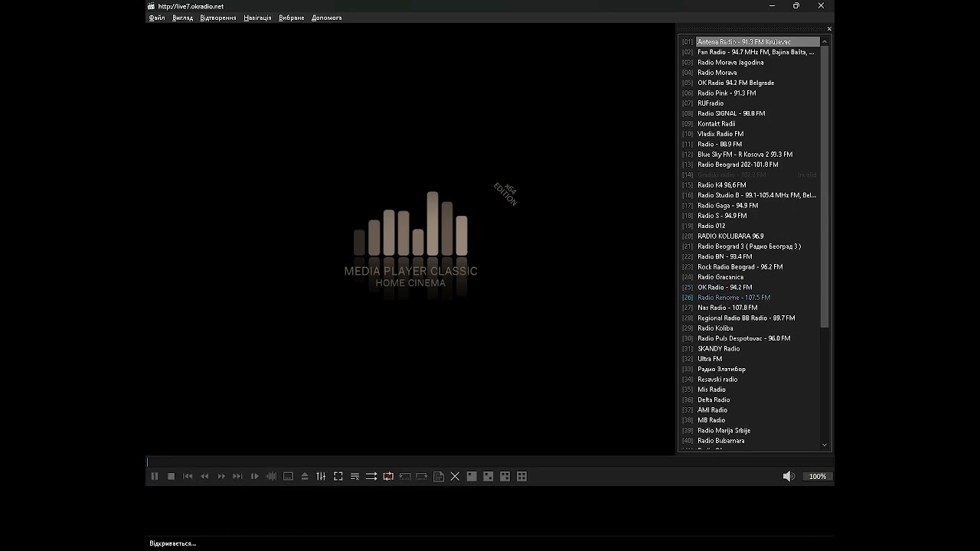Image resolution: width=980 pixels, height=551 pixels.
Task: Click the single-square layout icon
Action: point(472,476)
